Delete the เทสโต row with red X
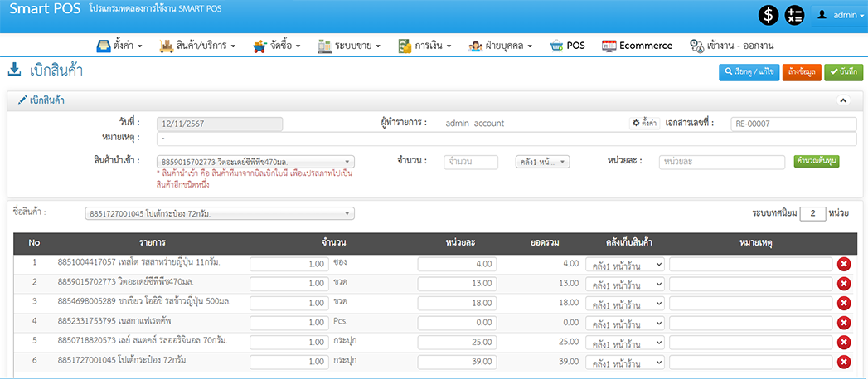This screenshot has height=380, width=868. pos(844,264)
